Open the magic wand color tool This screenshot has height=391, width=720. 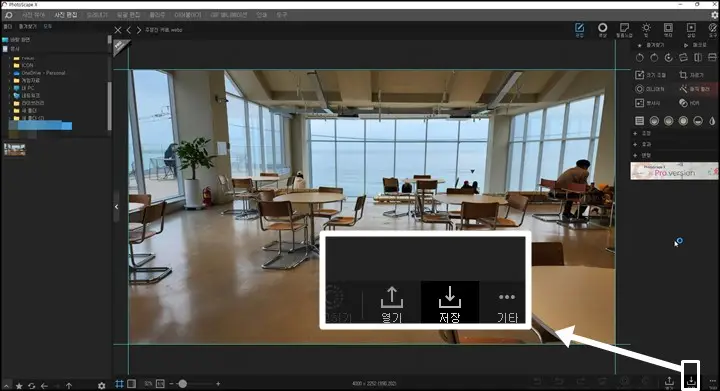point(695,89)
